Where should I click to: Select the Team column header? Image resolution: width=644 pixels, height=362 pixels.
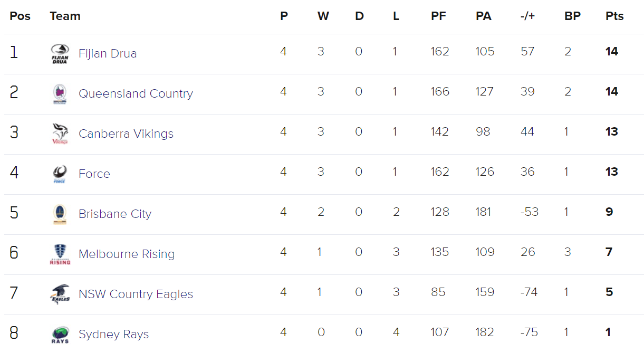[x=65, y=16]
